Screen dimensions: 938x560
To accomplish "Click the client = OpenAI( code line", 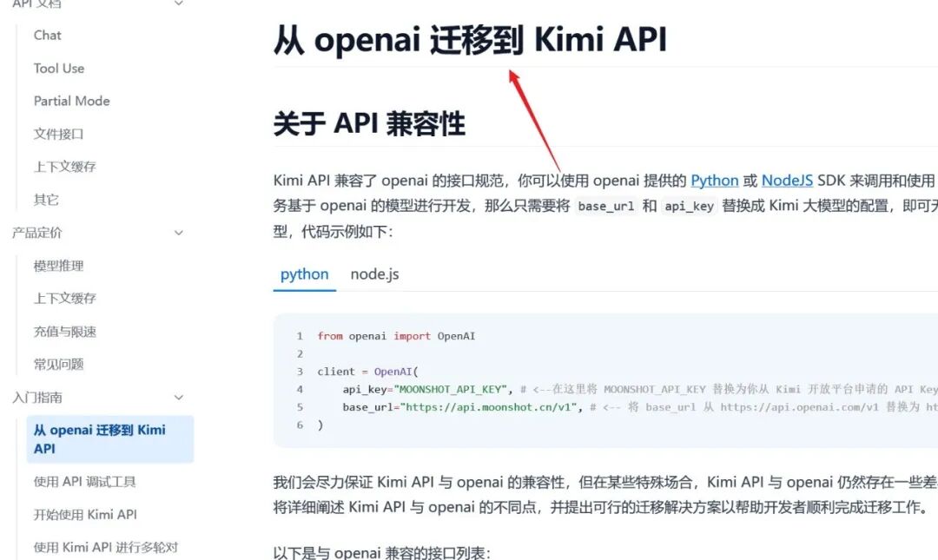I will pyautogui.click(x=368, y=372).
